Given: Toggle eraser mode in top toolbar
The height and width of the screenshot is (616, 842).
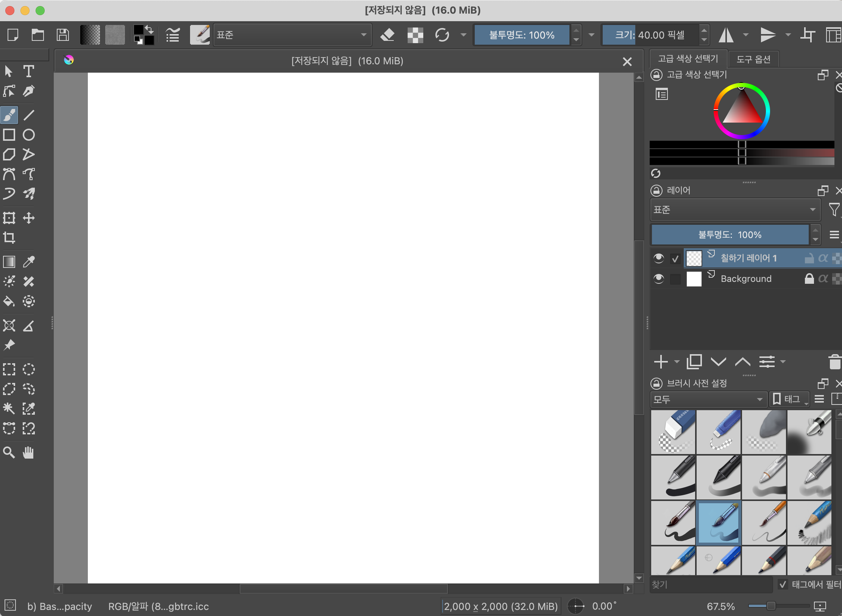Looking at the screenshot, I should click(x=387, y=35).
